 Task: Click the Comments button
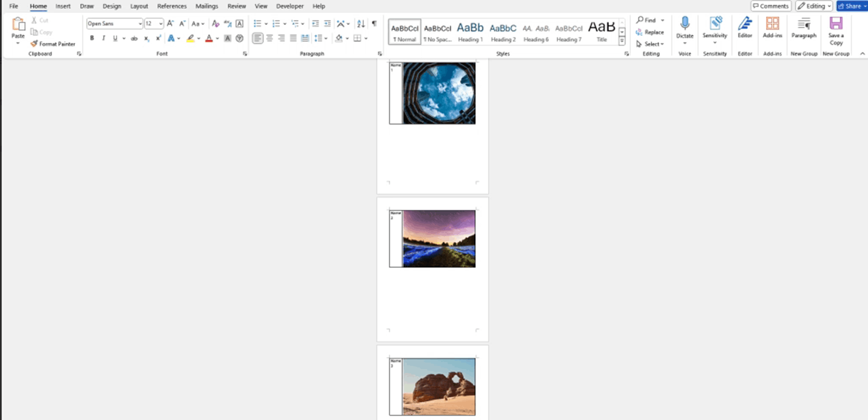click(x=771, y=6)
